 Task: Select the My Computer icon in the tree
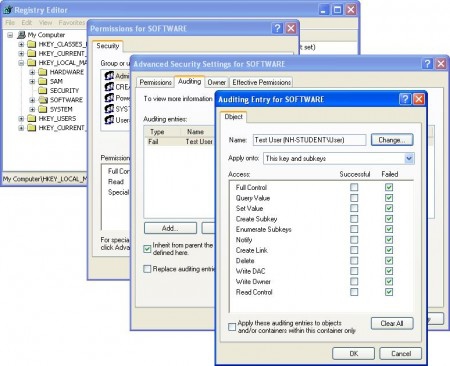[x=21, y=35]
